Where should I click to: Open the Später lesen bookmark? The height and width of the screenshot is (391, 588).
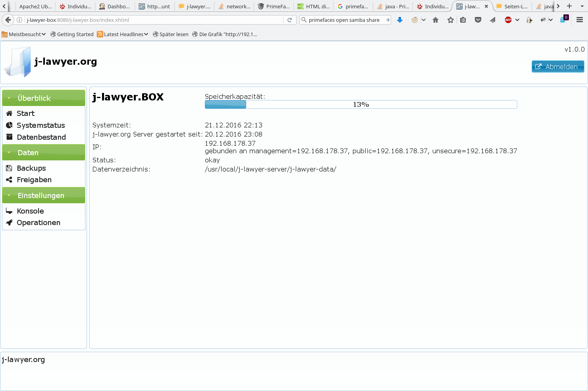(170, 34)
